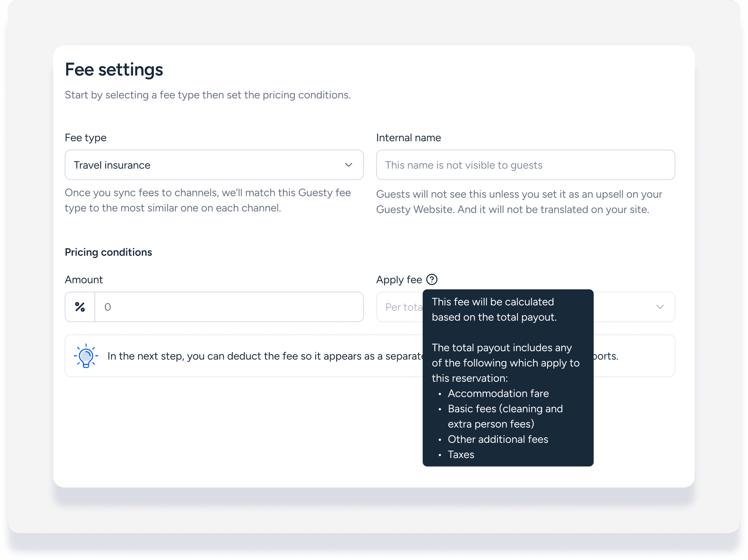Click the helper text about Guesty Website upsell

(519, 202)
